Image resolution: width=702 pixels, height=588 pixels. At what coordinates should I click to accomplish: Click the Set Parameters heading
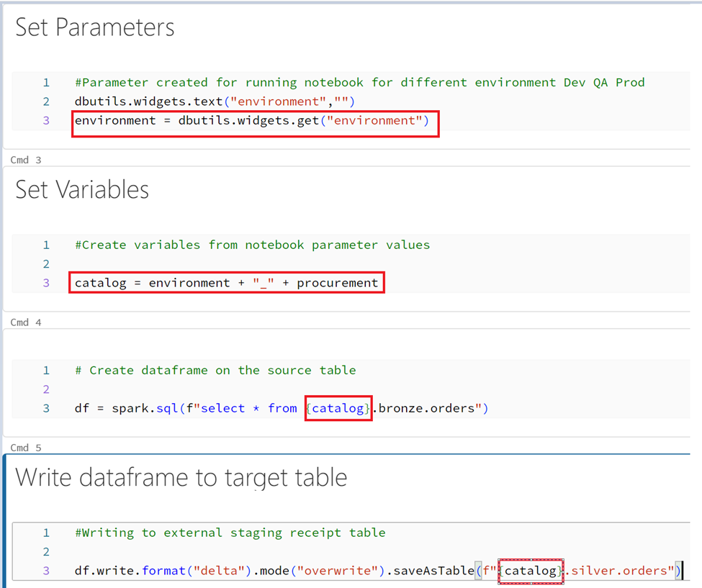(94, 27)
